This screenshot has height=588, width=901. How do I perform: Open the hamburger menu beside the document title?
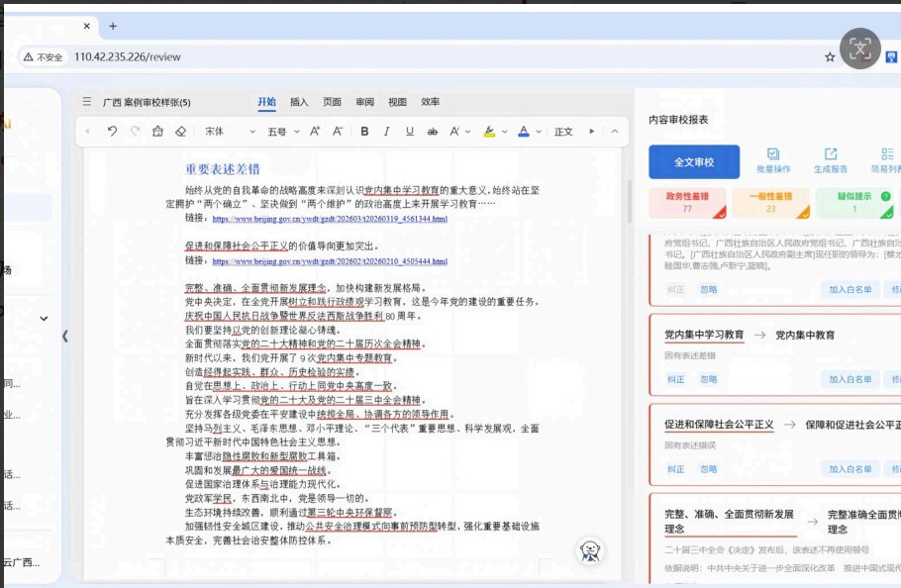click(87, 102)
